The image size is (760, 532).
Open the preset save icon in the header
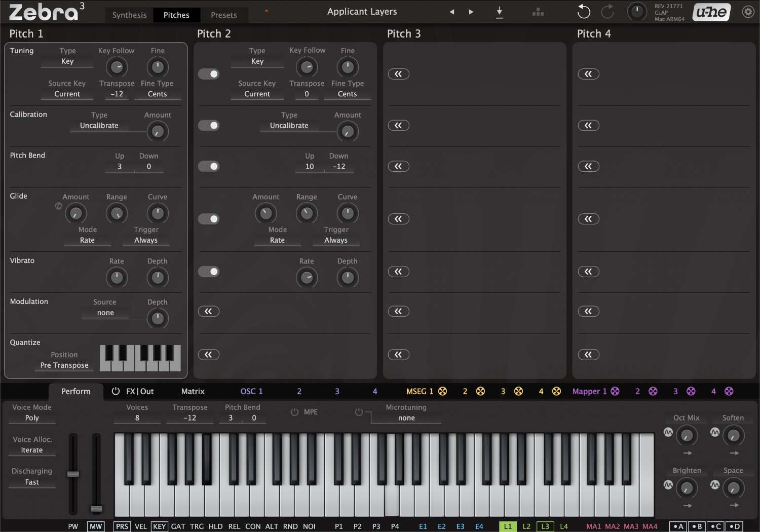499,11
